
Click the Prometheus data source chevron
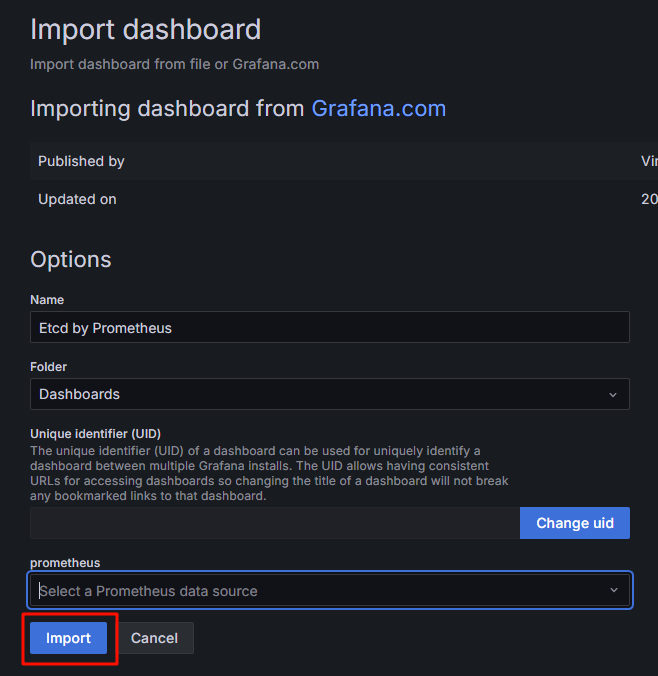pos(614,590)
